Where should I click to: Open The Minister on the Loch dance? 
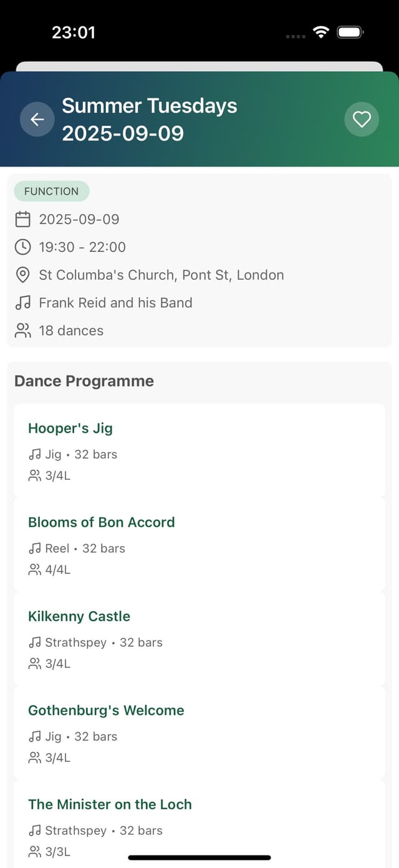coord(110,804)
